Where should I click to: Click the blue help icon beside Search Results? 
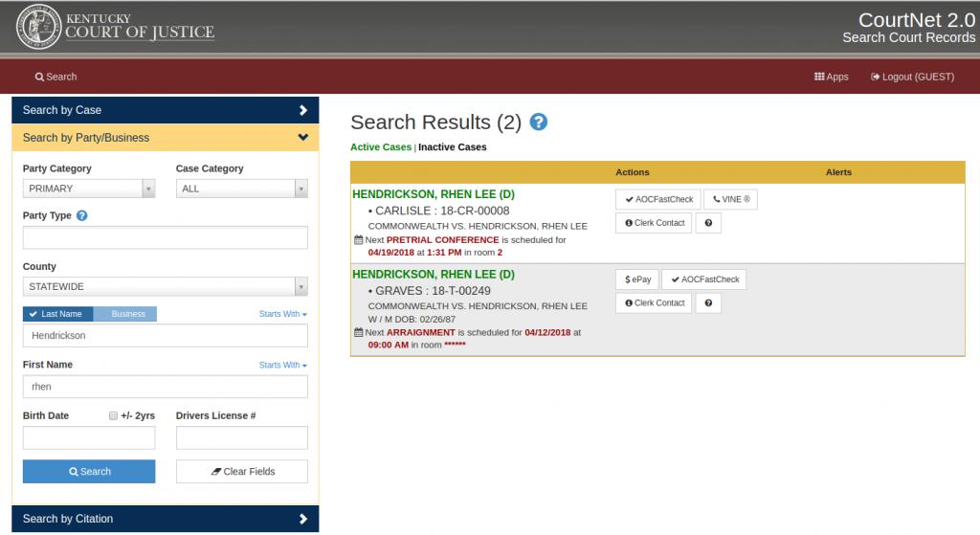[x=539, y=123]
